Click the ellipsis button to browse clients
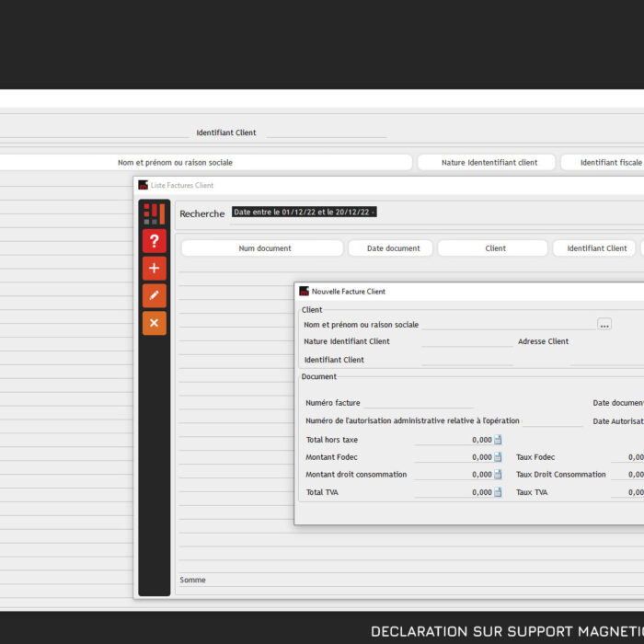 click(x=604, y=325)
